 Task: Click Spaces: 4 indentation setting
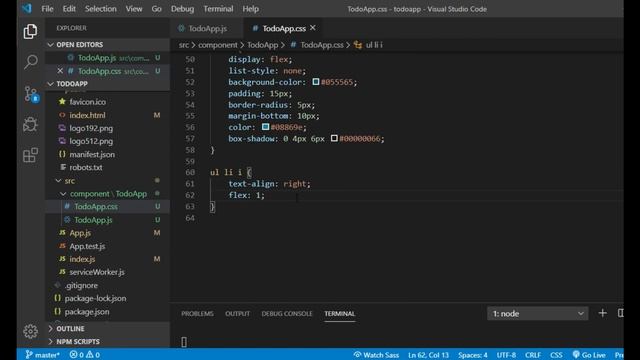pyautogui.click(x=473, y=355)
